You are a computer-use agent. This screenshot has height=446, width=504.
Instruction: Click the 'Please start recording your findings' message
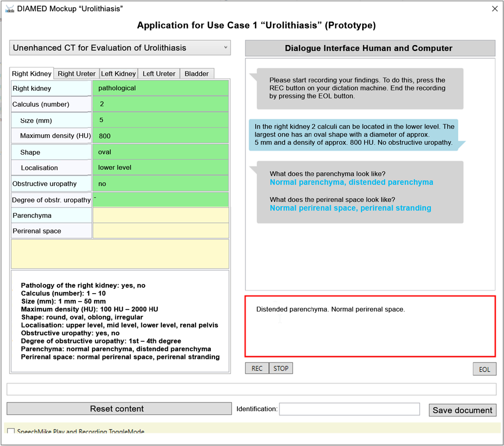360,88
